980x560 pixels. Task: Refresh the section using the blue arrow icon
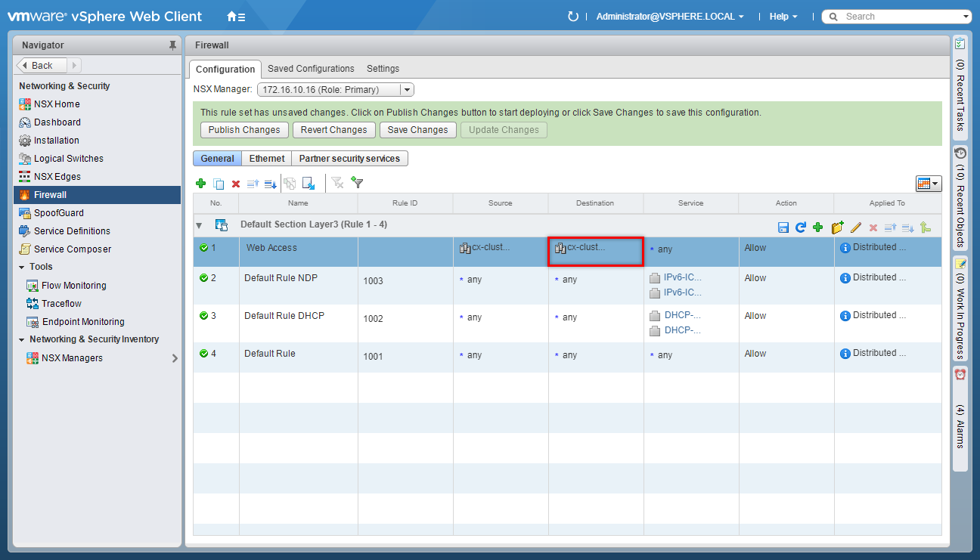(800, 227)
